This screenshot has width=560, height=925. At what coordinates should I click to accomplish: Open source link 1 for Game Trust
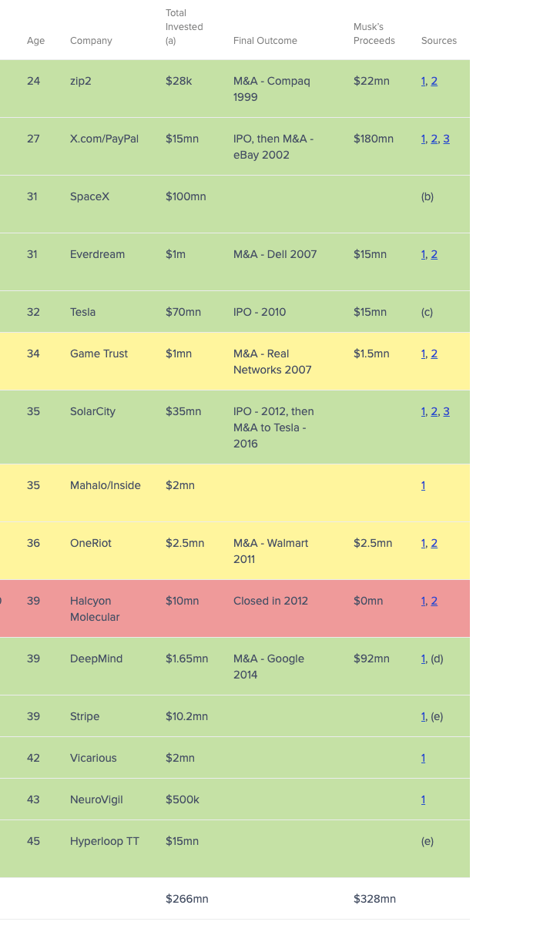[424, 354]
